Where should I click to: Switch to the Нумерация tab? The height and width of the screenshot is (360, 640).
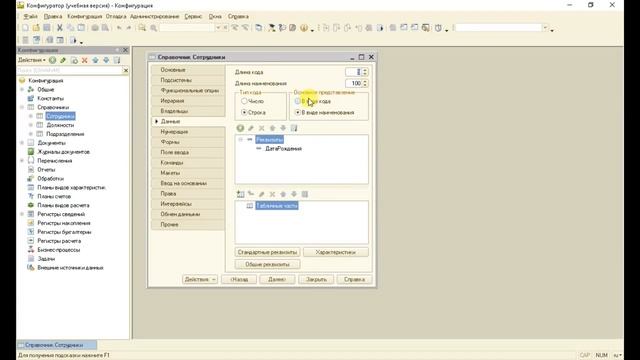(x=188, y=132)
